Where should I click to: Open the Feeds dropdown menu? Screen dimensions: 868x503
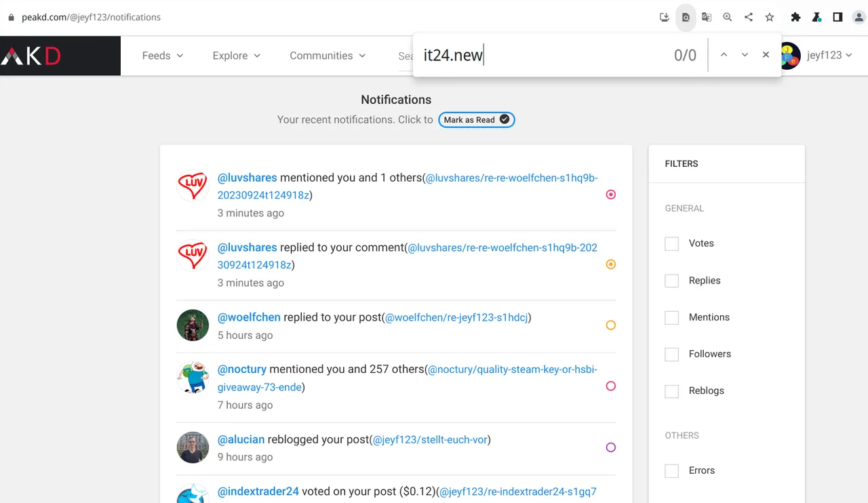(x=163, y=56)
